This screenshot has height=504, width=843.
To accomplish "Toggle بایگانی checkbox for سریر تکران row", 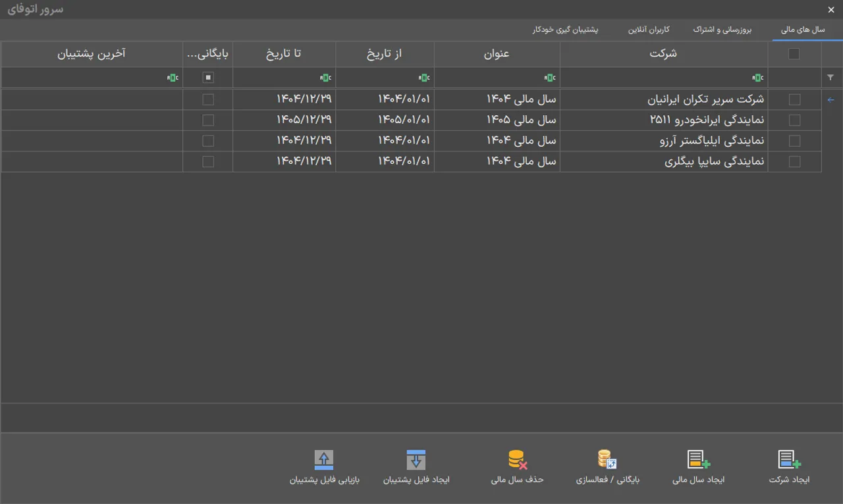I will (x=208, y=99).
